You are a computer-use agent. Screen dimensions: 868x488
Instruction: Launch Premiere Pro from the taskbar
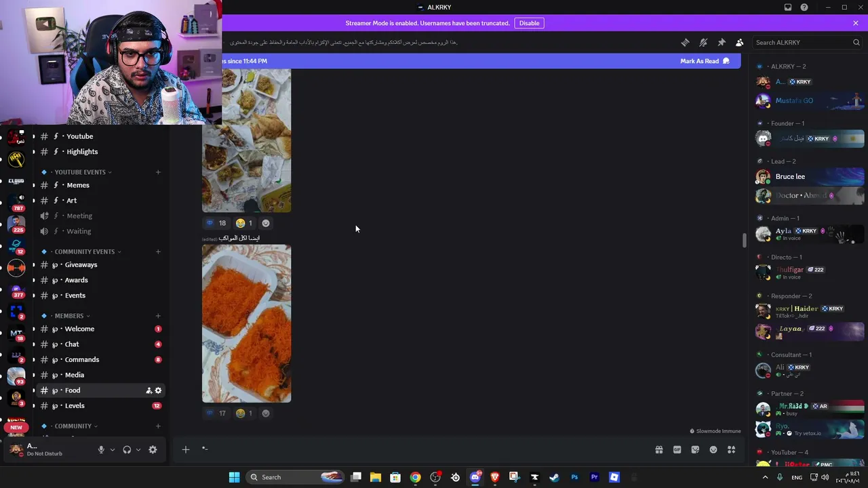(594, 477)
